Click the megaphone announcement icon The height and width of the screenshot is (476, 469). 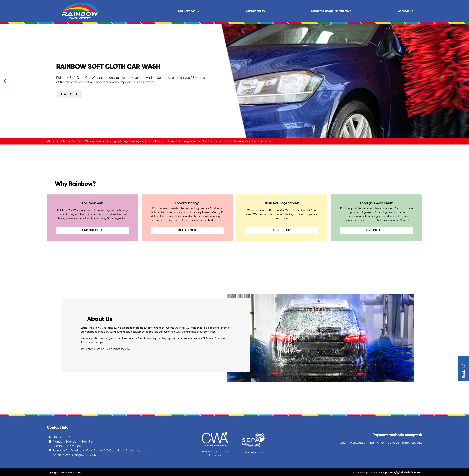(48, 141)
